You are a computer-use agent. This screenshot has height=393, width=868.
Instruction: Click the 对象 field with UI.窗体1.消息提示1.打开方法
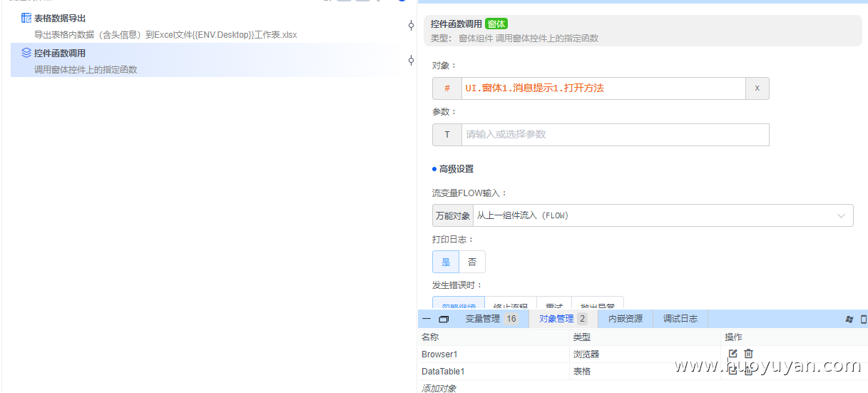tap(603, 88)
